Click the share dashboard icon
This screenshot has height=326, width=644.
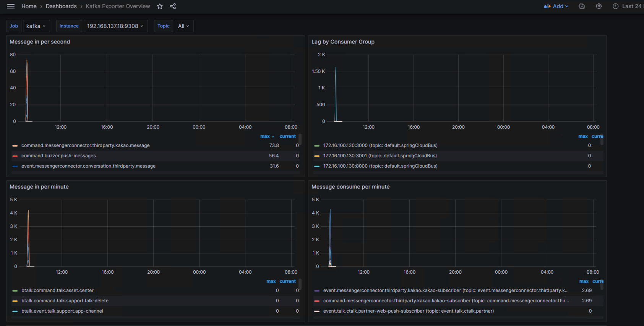pos(173,6)
